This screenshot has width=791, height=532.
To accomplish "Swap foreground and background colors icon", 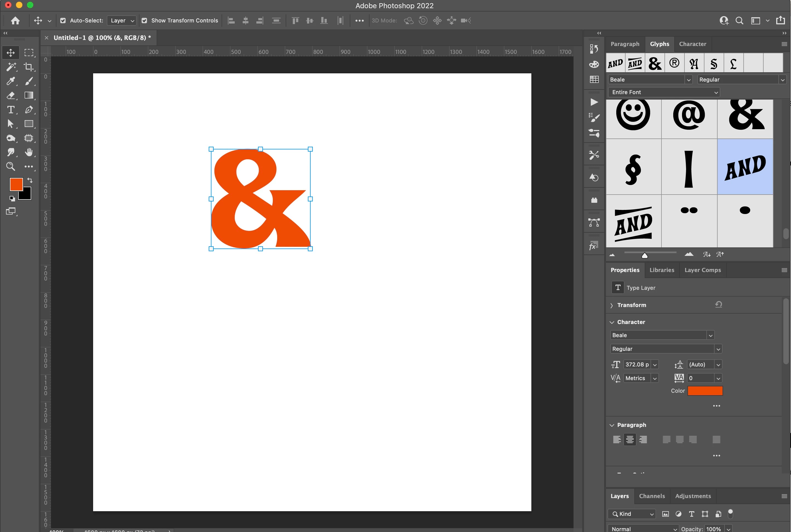I will pos(30,180).
